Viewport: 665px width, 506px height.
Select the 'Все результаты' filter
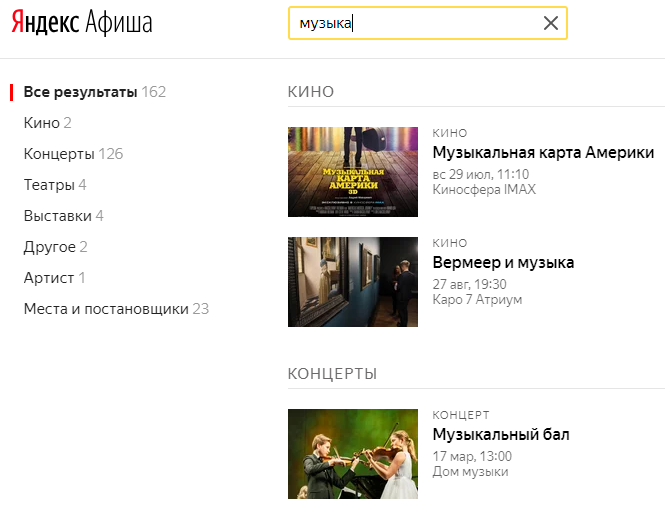point(81,92)
